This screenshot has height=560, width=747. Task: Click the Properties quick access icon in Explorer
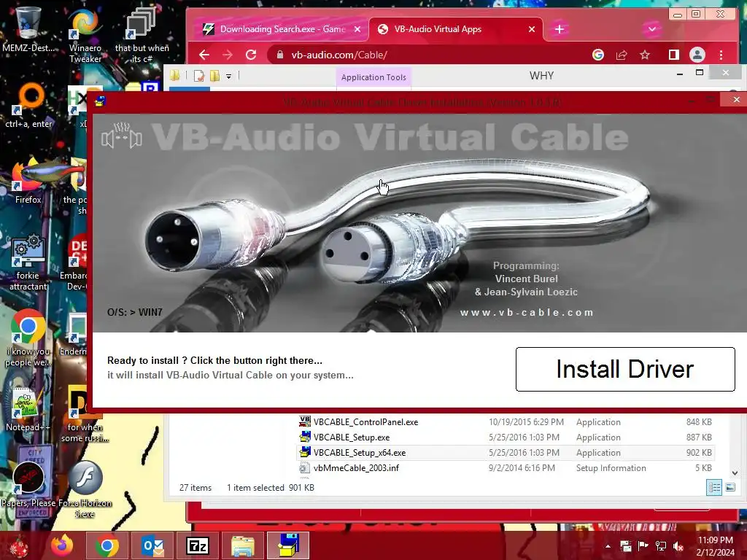198,75
